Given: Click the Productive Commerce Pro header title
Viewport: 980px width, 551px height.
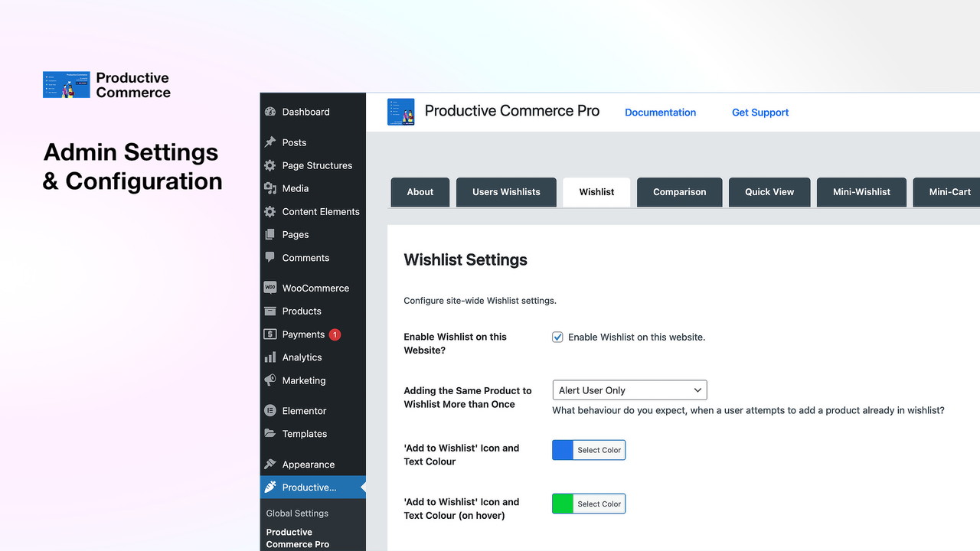Looking at the screenshot, I should tap(512, 111).
